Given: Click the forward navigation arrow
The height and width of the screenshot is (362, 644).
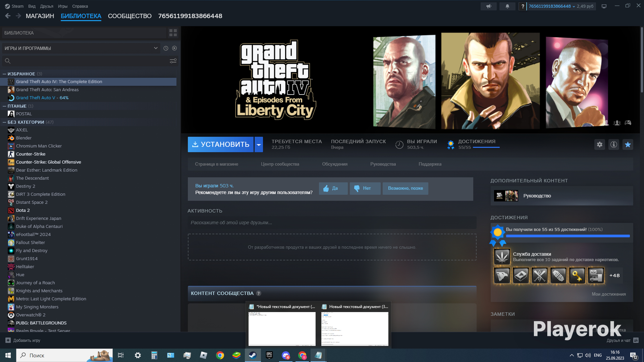Looking at the screenshot, I should pyautogui.click(x=18, y=16).
